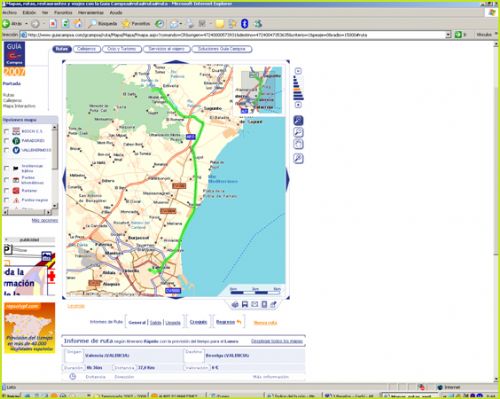Image resolution: width=500 pixels, height=399 pixels.
Task: Select the magnifier zoom-in map tool
Action: click(x=298, y=120)
